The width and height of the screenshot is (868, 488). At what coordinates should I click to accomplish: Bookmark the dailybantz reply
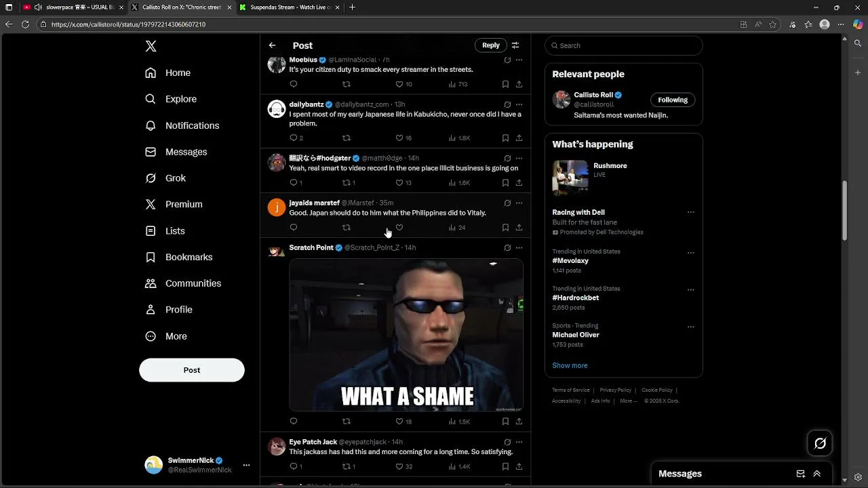coord(505,138)
